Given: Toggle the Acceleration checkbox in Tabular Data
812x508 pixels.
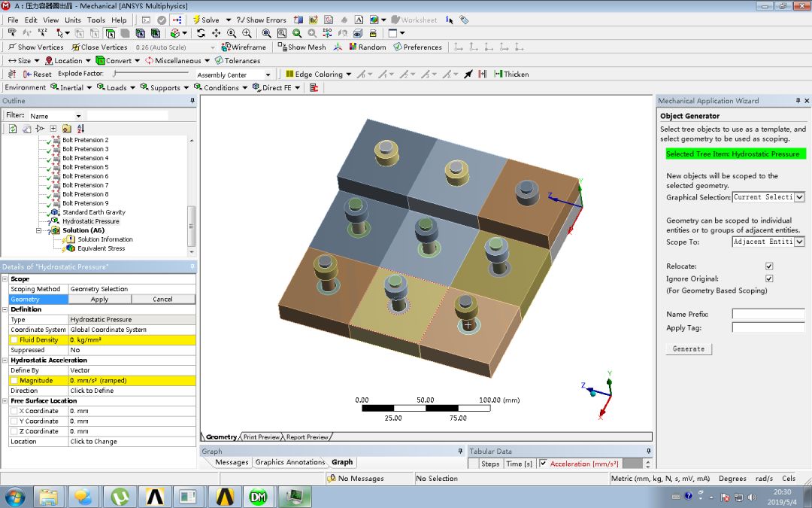Looking at the screenshot, I should (x=544, y=463).
